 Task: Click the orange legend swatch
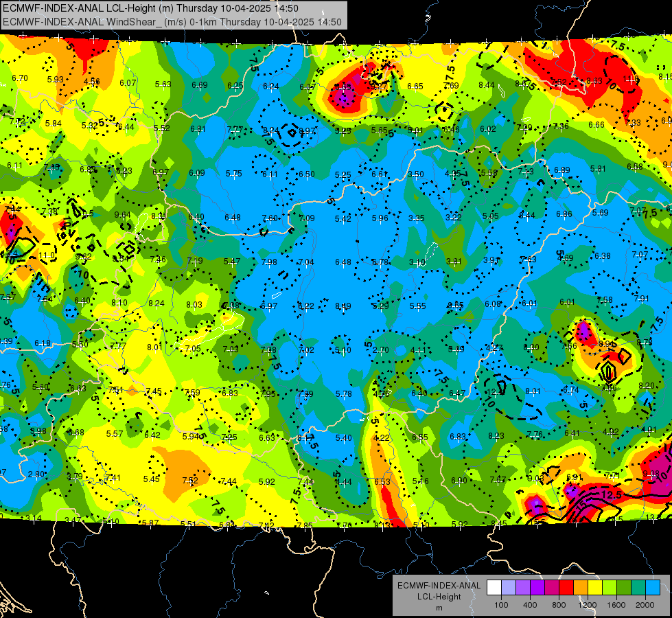pyautogui.click(x=581, y=587)
